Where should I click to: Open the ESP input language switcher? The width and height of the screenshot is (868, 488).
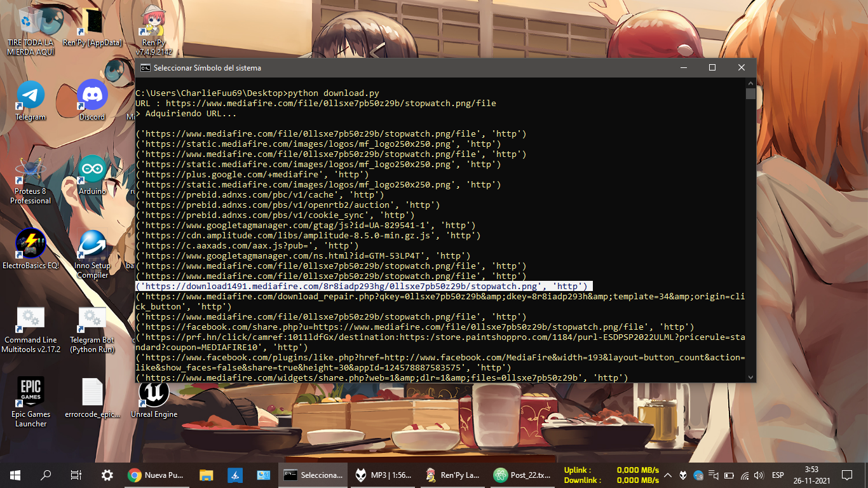(777, 475)
